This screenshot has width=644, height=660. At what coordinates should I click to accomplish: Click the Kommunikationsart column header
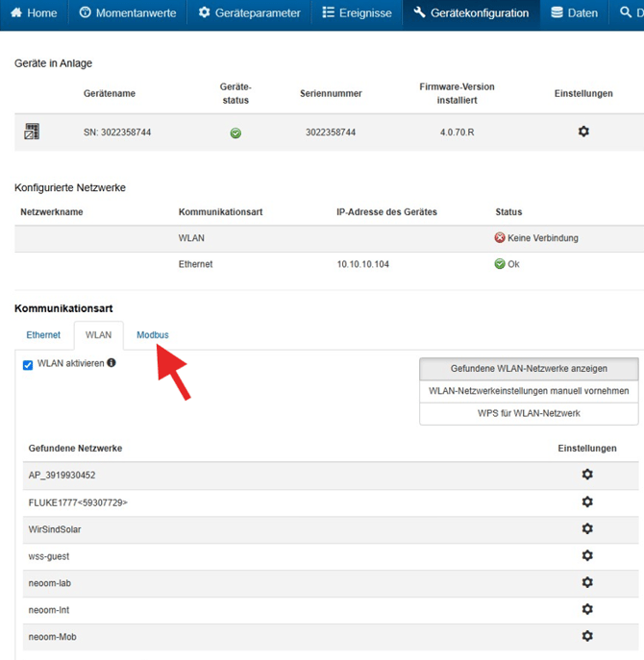click(x=220, y=211)
